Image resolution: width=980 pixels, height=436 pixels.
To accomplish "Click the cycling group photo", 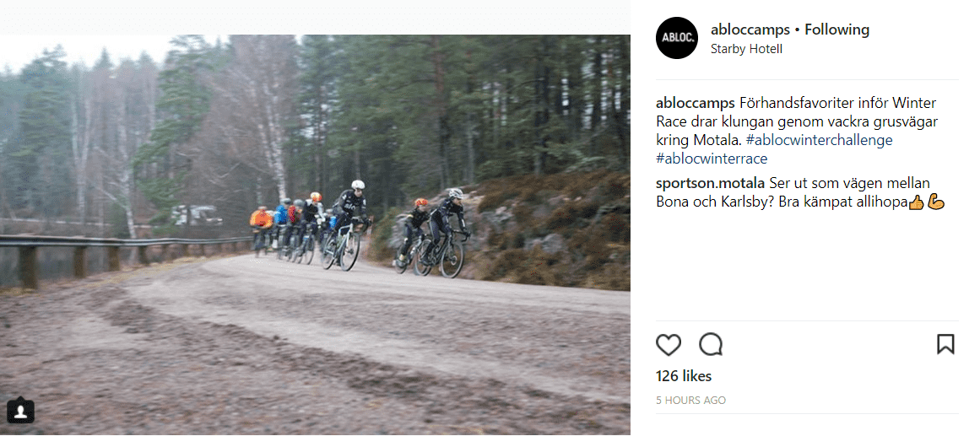I will coord(315,234).
